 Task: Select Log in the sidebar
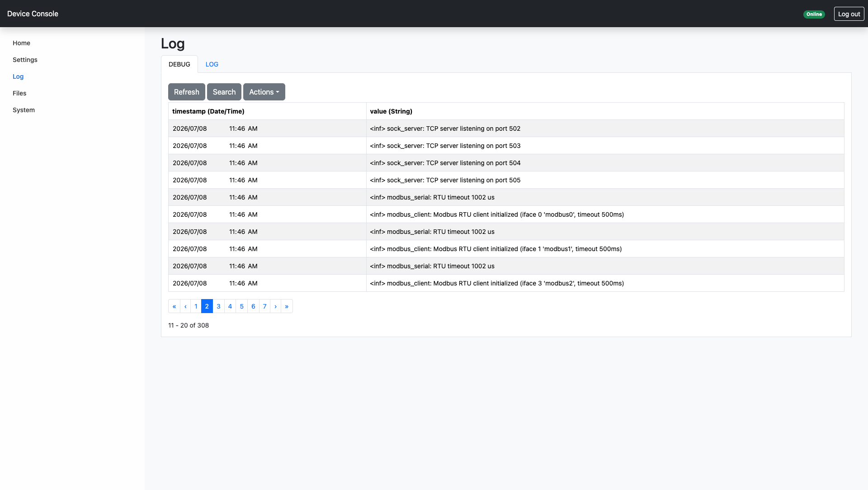(x=18, y=76)
